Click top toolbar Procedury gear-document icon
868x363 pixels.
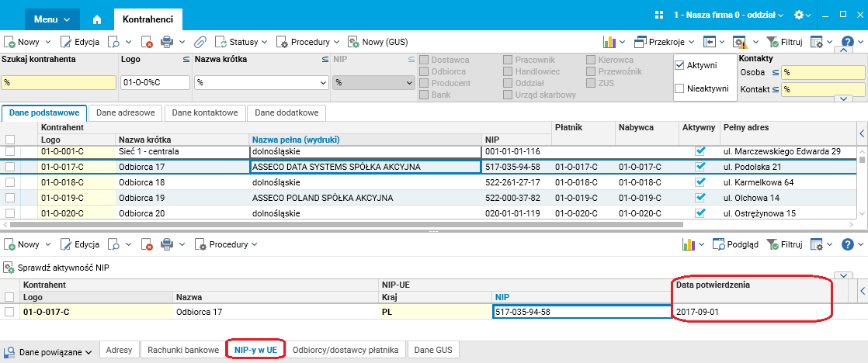[x=283, y=42]
